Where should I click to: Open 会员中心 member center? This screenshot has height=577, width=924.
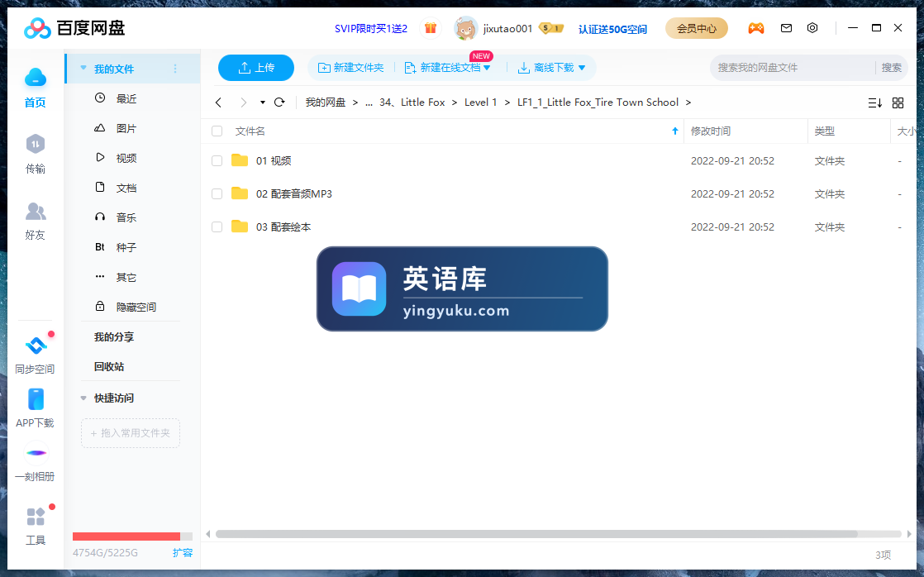pyautogui.click(x=697, y=28)
